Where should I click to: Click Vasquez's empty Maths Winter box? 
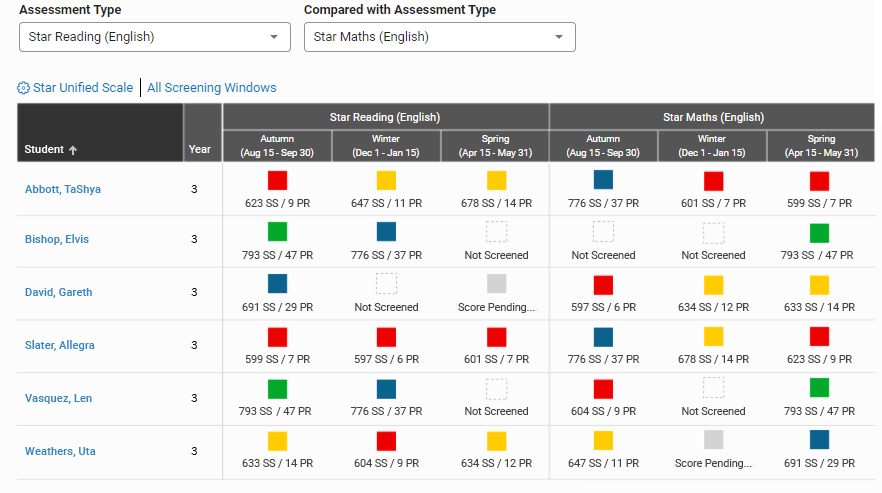pos(714,388)
